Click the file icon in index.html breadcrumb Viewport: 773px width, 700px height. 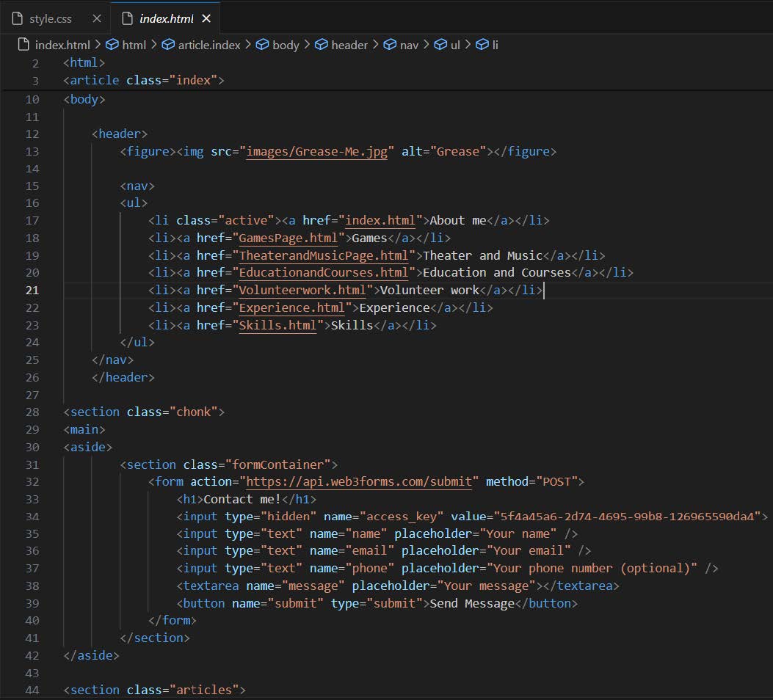pyautogui.click(x=24, y=45)
